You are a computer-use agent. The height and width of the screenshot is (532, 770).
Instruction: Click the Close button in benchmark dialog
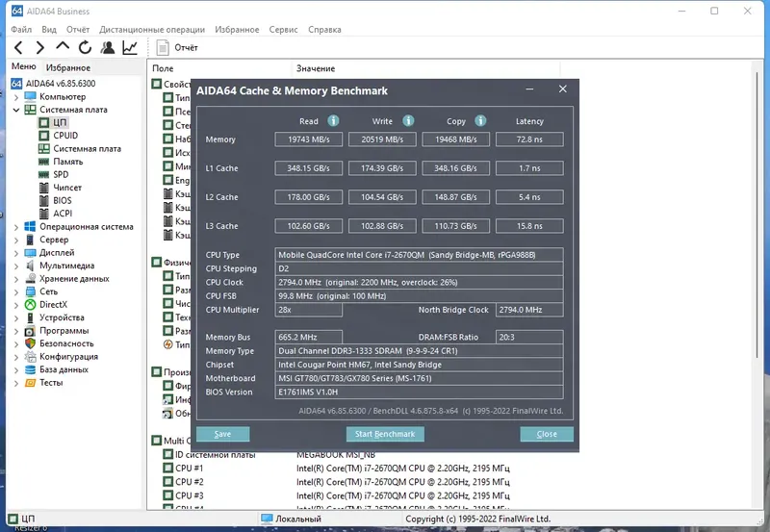[547, 434]
